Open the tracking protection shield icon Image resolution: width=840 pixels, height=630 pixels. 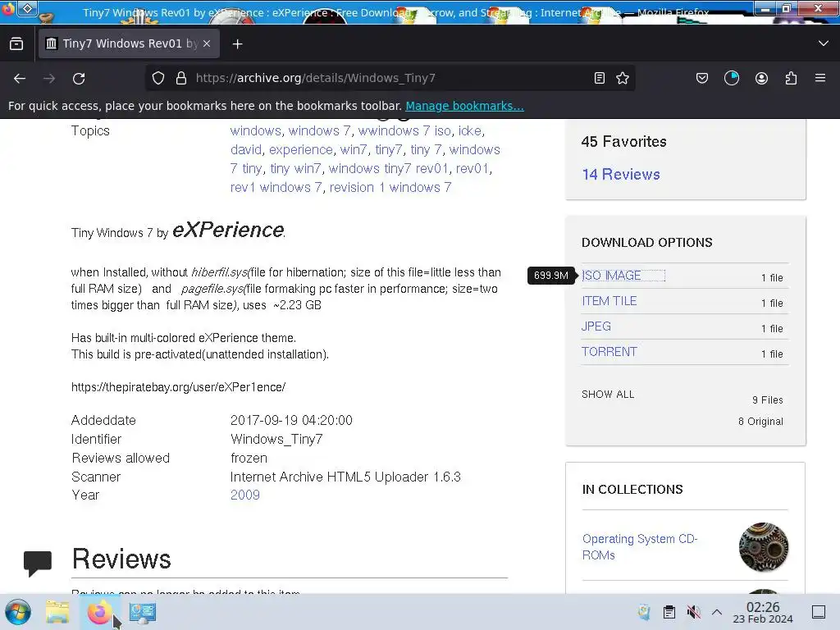158,78
